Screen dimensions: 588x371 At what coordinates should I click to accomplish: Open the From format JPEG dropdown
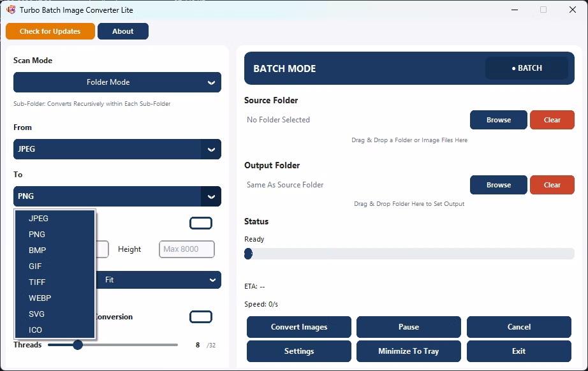[x=117, y=149]
